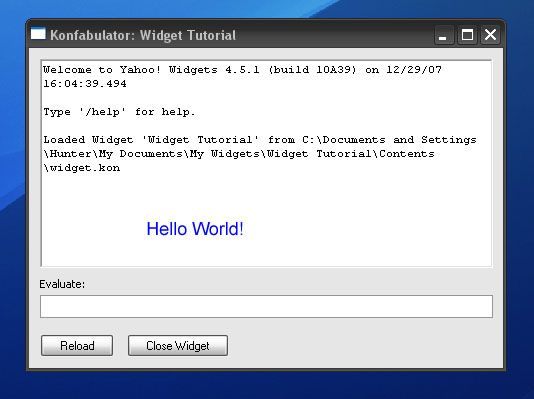This screenshot has height=399, width=534.
Task: Click the '\Hunter\My Documents\My Widgets' path line
Action: pos(239,154)
